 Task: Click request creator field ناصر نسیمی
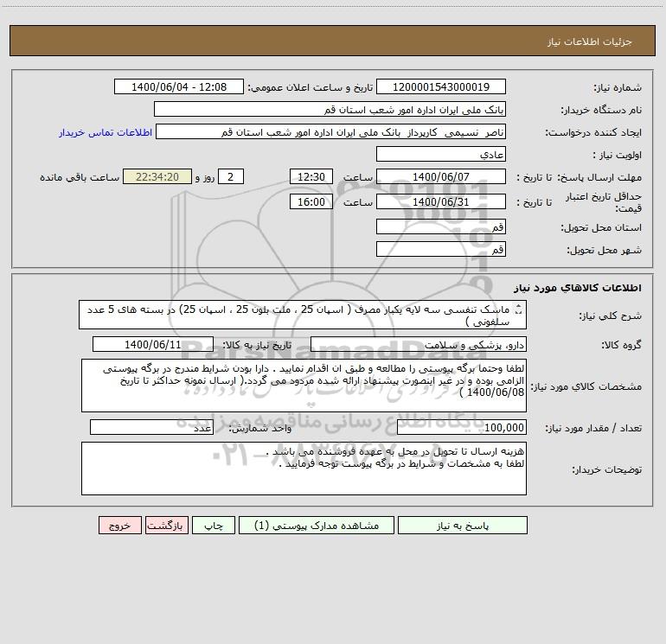(331, 131)
